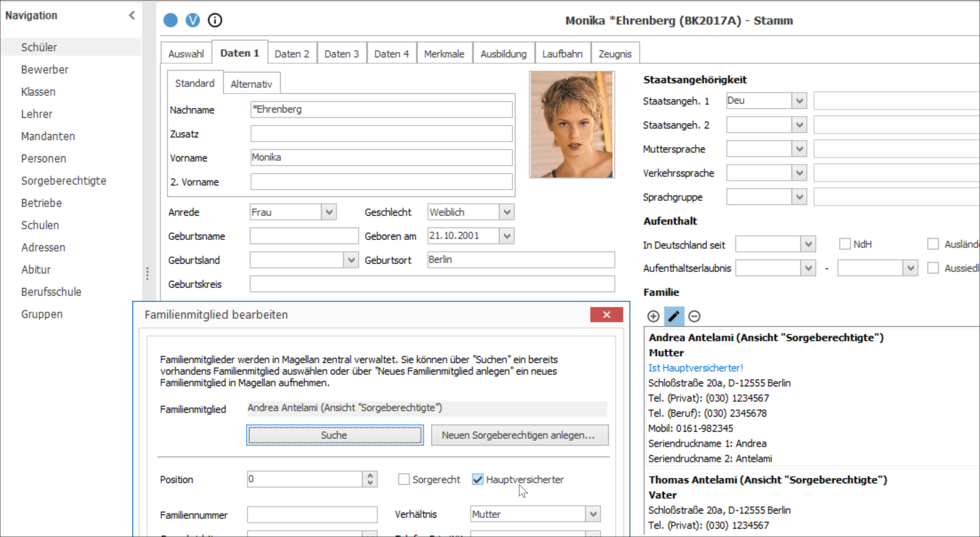Uncheck the Hauptversicherter checkbox
Image resolution: width=980 pixels, height=537 pixels.
(477, 479)
